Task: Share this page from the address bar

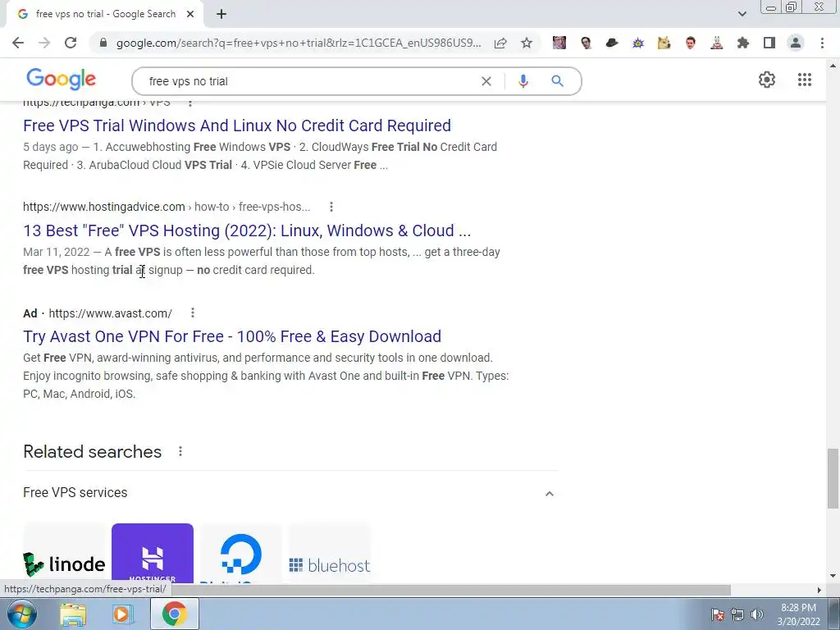Action: 500,43
